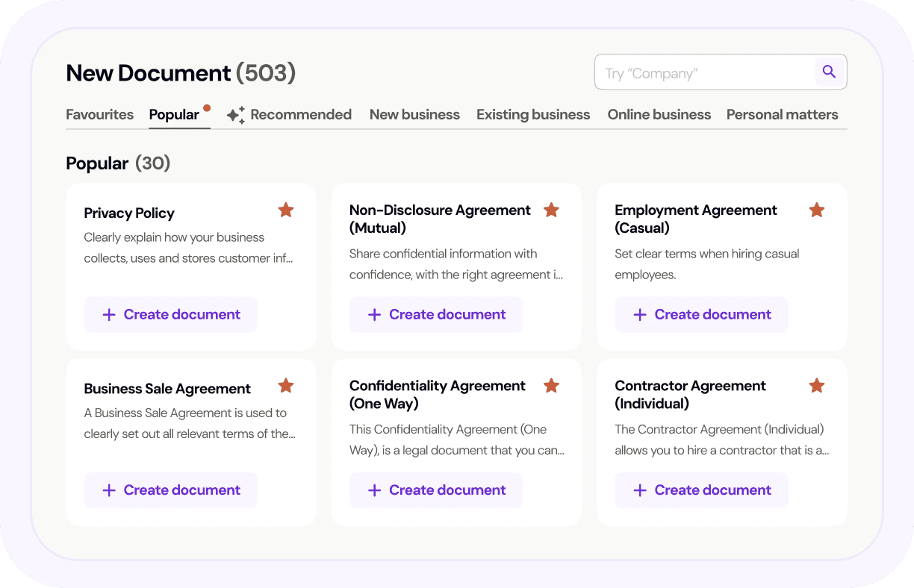Create document for Privacy Policy
This screenshot has height=588, width=914.
[170, 315]
